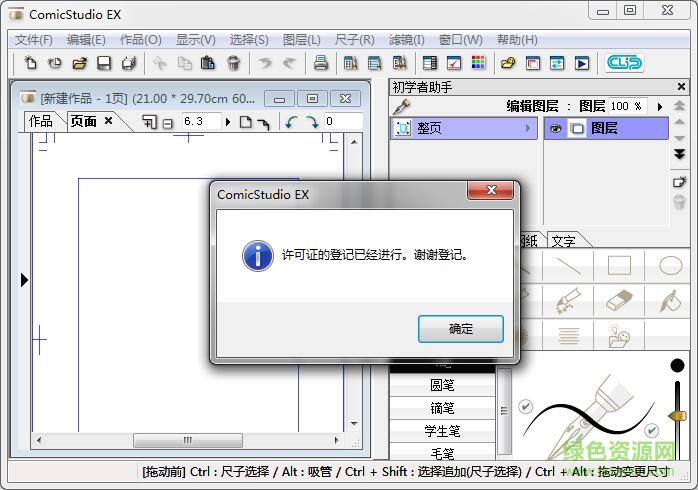The image size is (698, 490).
Task: Select the rectangle shape tool
Action: 619,266
